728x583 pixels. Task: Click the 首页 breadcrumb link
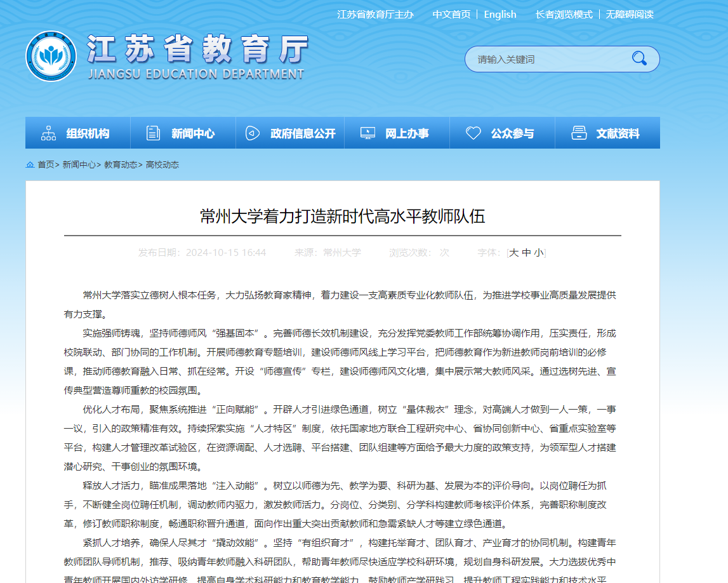tap(46, 164)
